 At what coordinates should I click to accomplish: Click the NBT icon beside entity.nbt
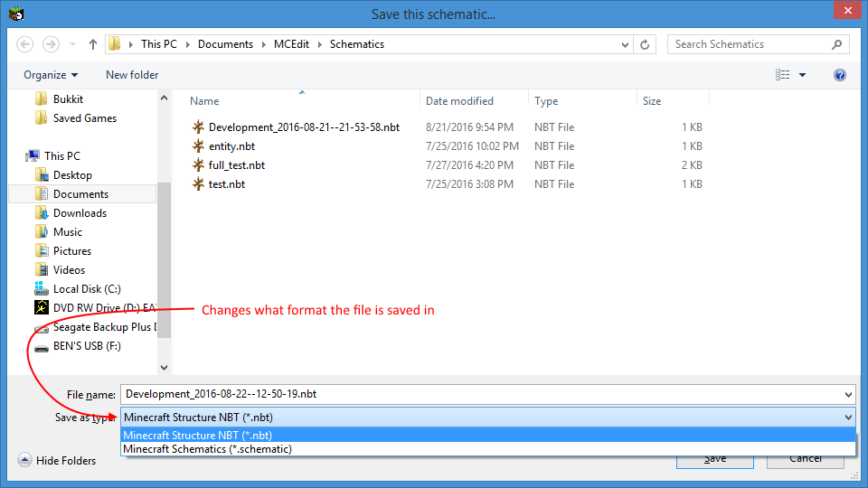pyautogui.click(x=198, y=146)
